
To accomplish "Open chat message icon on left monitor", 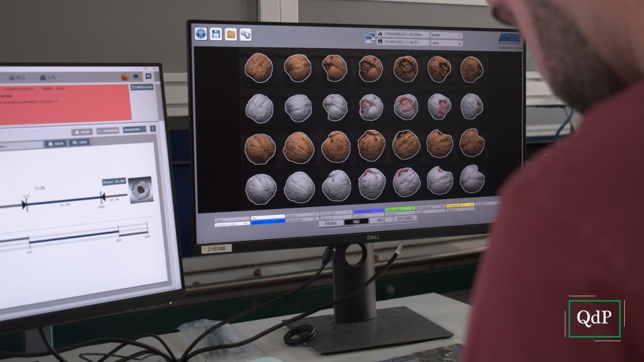I will pyautogui.click(x=149, y=76).
